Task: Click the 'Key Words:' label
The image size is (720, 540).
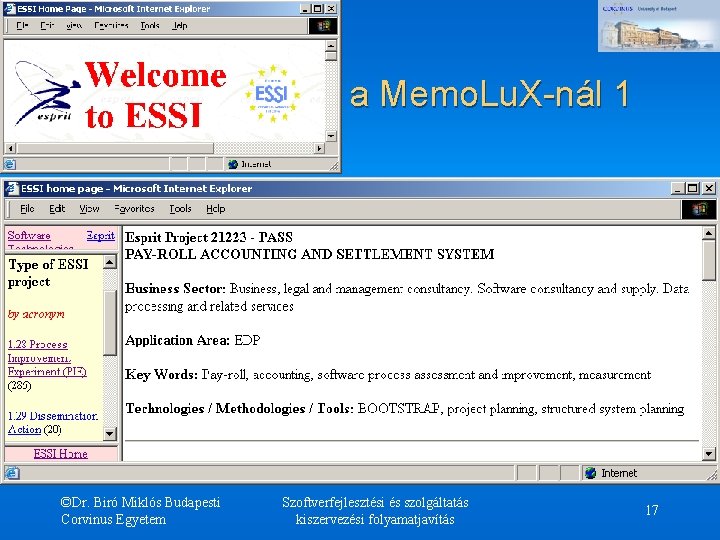Action: point(161,375)
